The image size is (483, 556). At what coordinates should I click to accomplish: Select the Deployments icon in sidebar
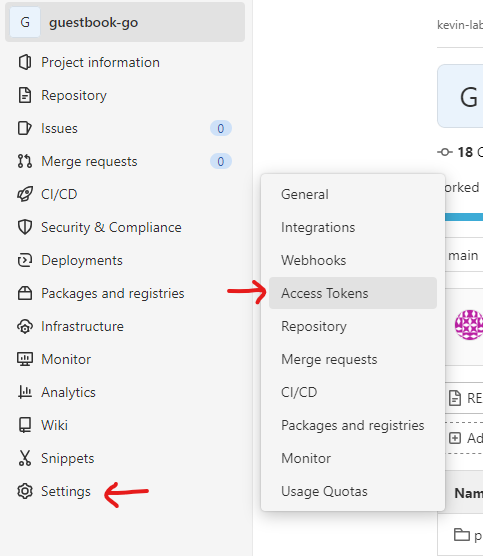point(25,260)
